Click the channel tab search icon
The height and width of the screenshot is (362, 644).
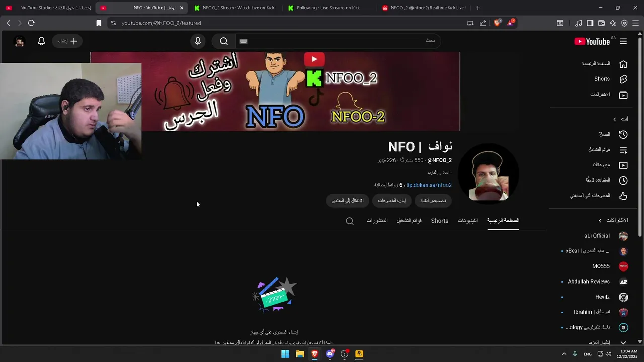tap(350, 221)
